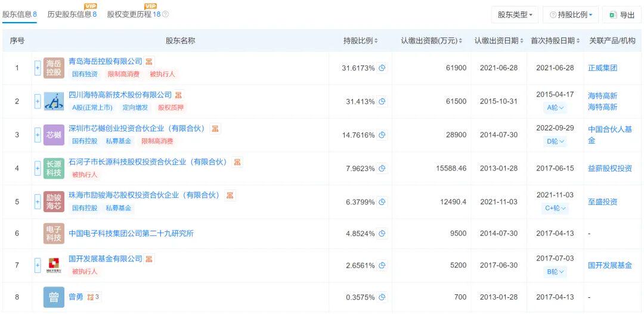Open the A轮 funding round dropdown
The width and height of the screenshot is (644, 314).
555,108
